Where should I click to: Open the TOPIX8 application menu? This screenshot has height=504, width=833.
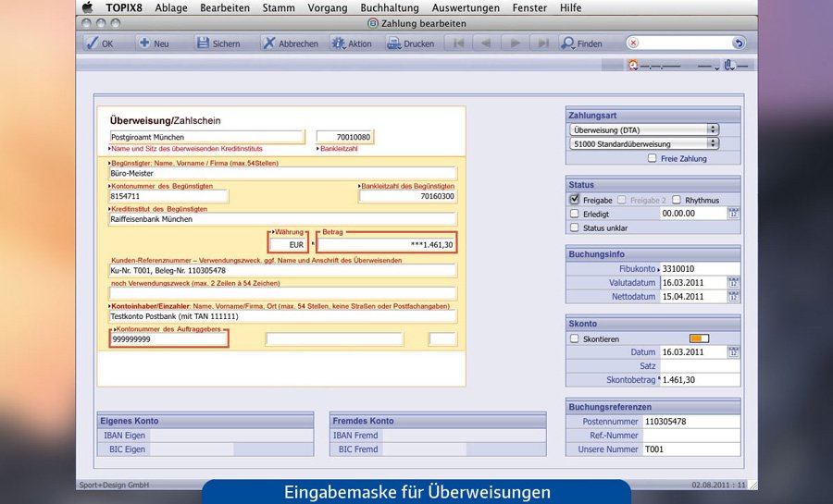tap(124, 7)
